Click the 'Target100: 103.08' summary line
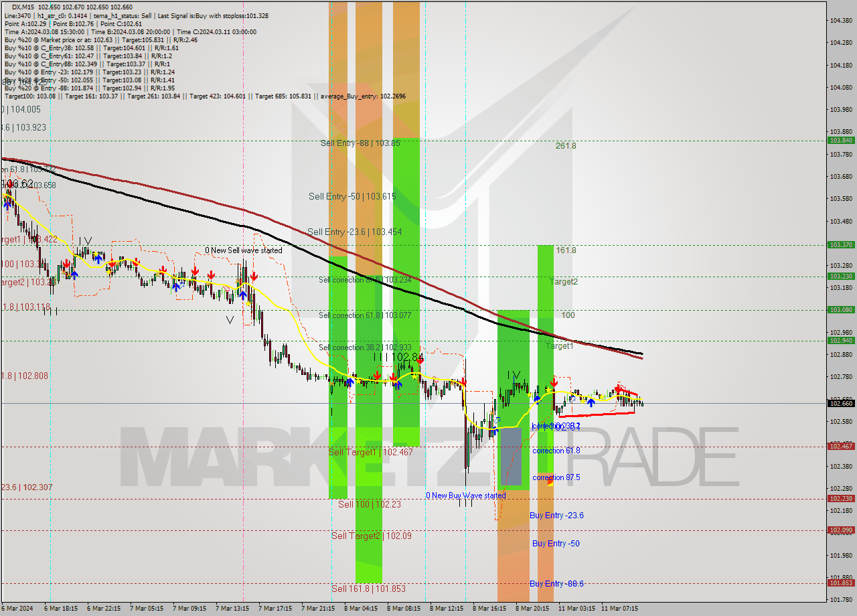857x616 pixels. (x=205, y=96)
